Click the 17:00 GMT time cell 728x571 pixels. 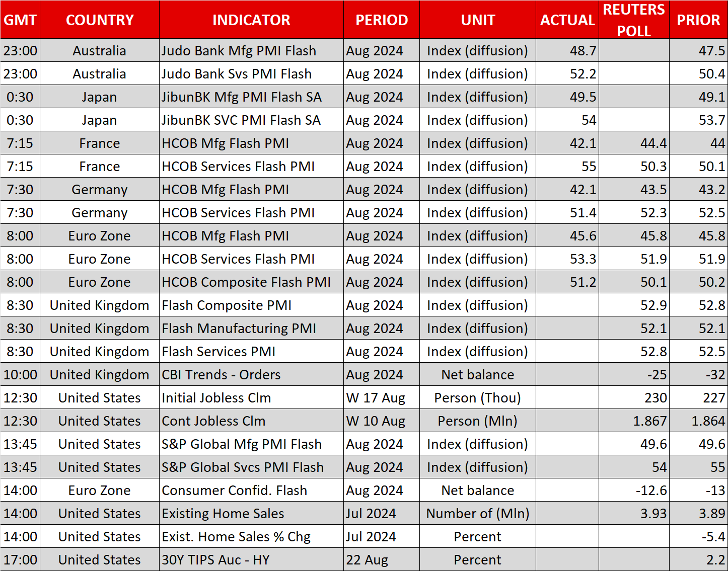coord(20,559)
